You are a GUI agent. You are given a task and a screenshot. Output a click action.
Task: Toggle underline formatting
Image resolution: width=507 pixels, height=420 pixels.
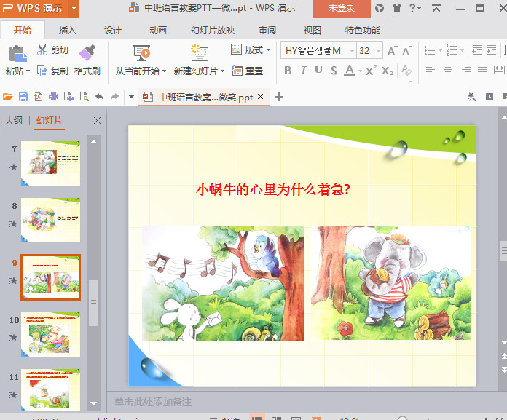318,70
